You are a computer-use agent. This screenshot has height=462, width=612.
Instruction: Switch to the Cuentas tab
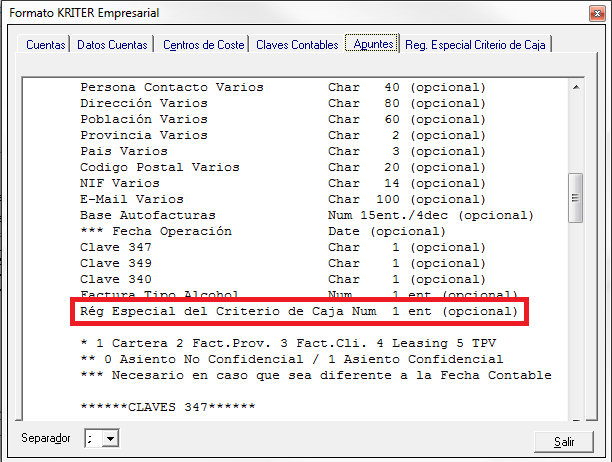pos(46,45)
